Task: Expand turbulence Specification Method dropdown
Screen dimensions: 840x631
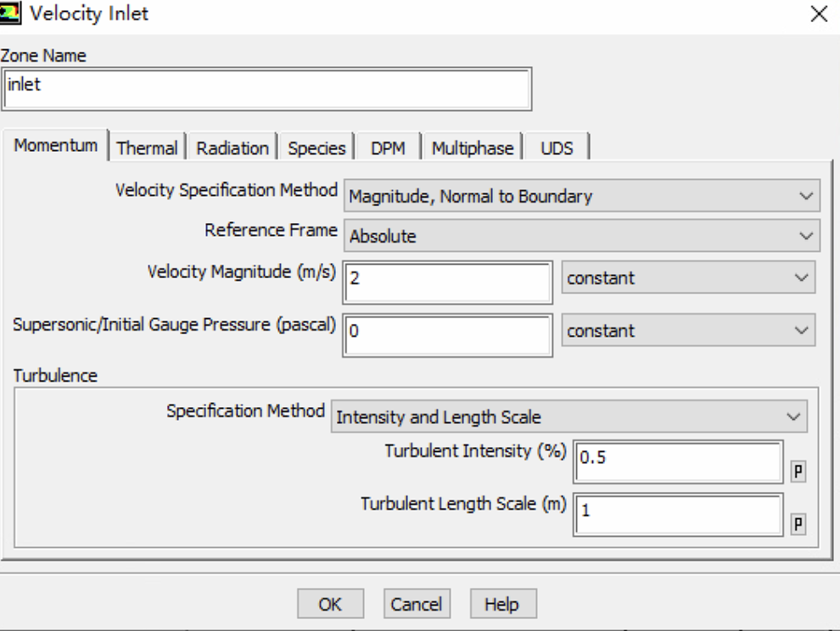Action: pyautogui.click(x=568, y=416)
